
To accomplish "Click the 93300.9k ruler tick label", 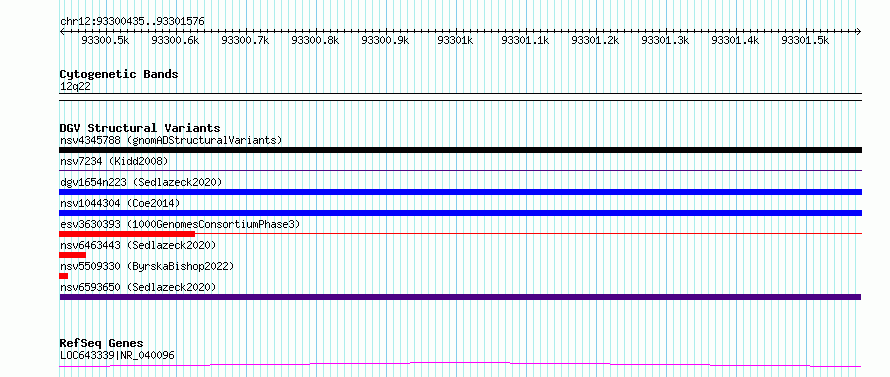I will pyautogui.click(x=385, y=40).
